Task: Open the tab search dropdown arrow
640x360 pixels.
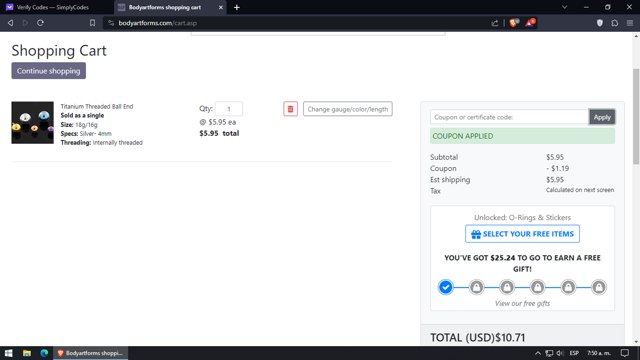Action: tap(564, 7)
